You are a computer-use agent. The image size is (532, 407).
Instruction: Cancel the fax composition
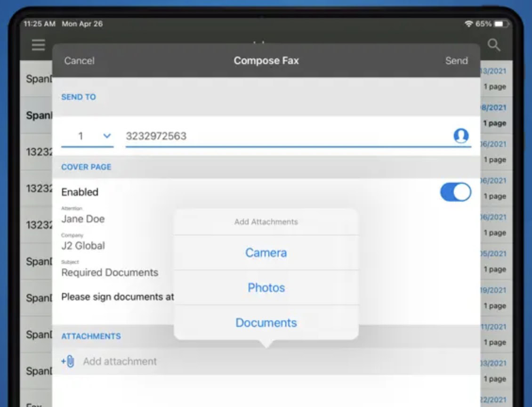pyautogui.click(x=79, y=61)
